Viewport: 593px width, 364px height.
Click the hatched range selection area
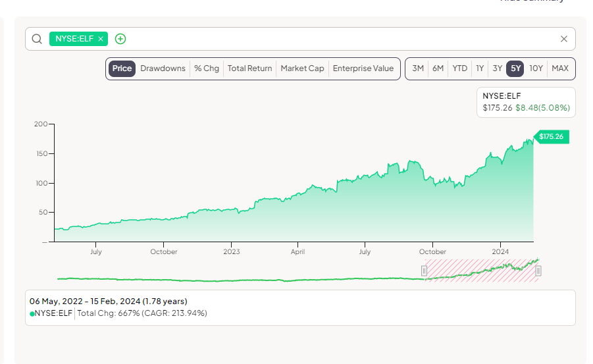coord(481,271)
